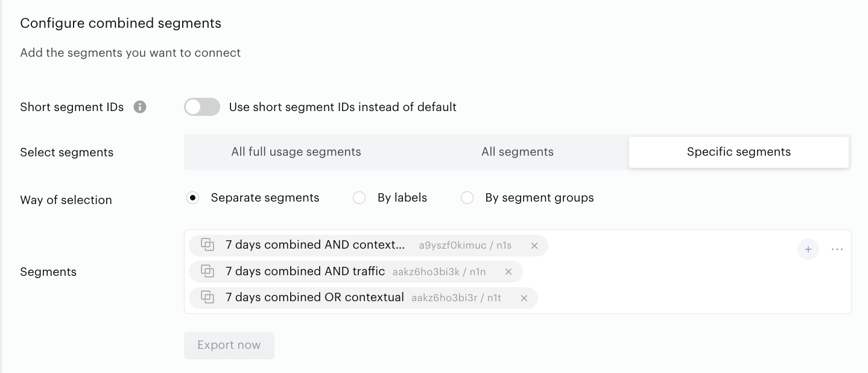Click the Select segments label
This screenshot has height=373, width=868.
click(67, 153)
